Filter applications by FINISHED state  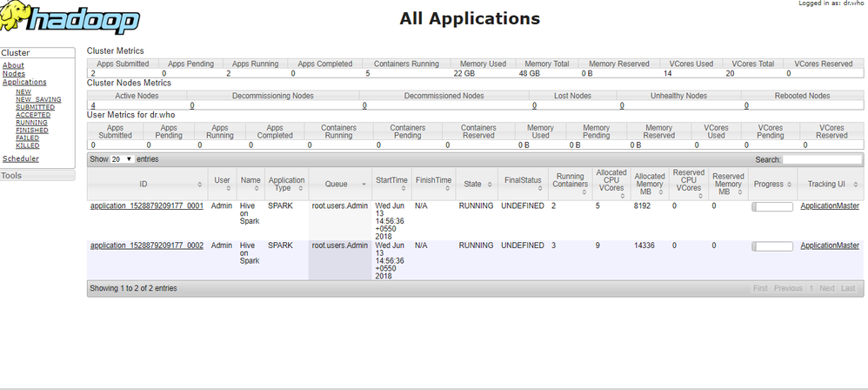pyautogui.click(x=32, y=131)
